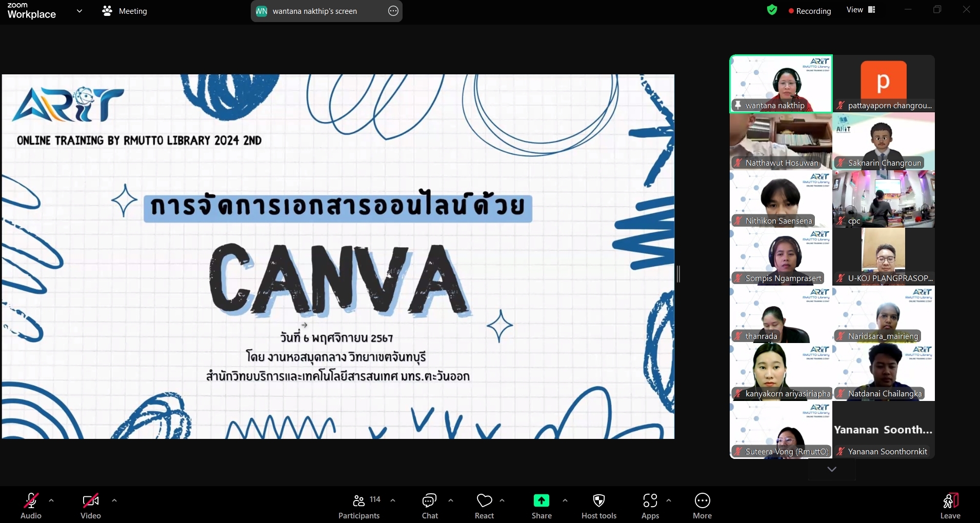Select Naridsara_mairieng video tile
The height and width of the screenshot is (523, 980).
click(884, 314)
